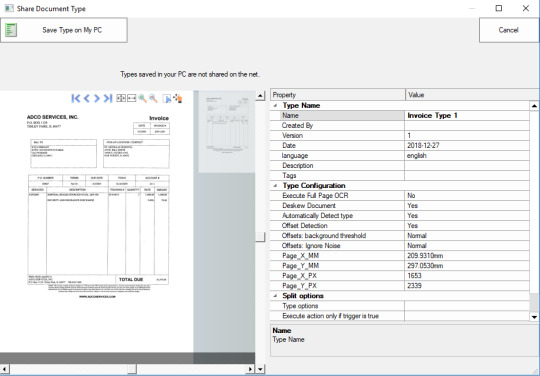
Task: Maximize the Share Document Type window
Action: tap(499, 8)
